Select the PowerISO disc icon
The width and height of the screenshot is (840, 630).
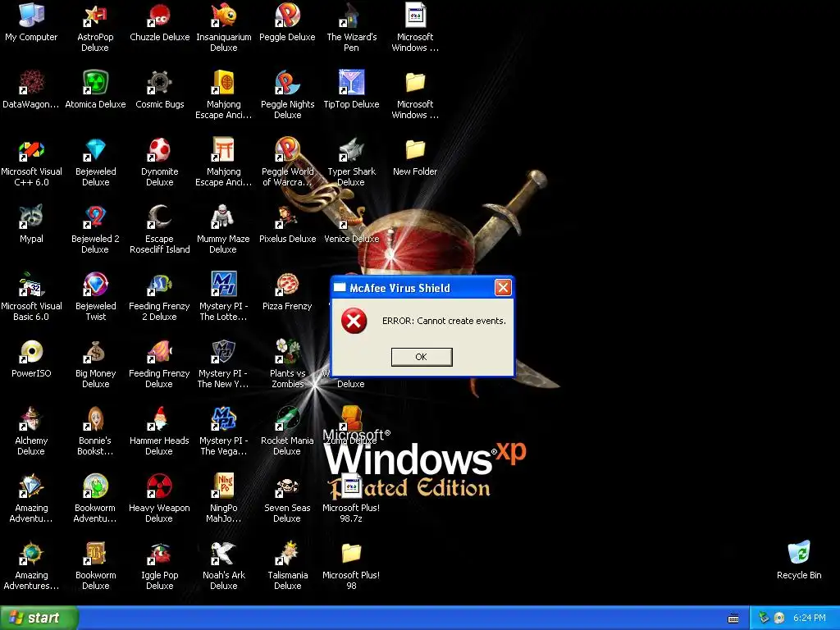point(31,352)
